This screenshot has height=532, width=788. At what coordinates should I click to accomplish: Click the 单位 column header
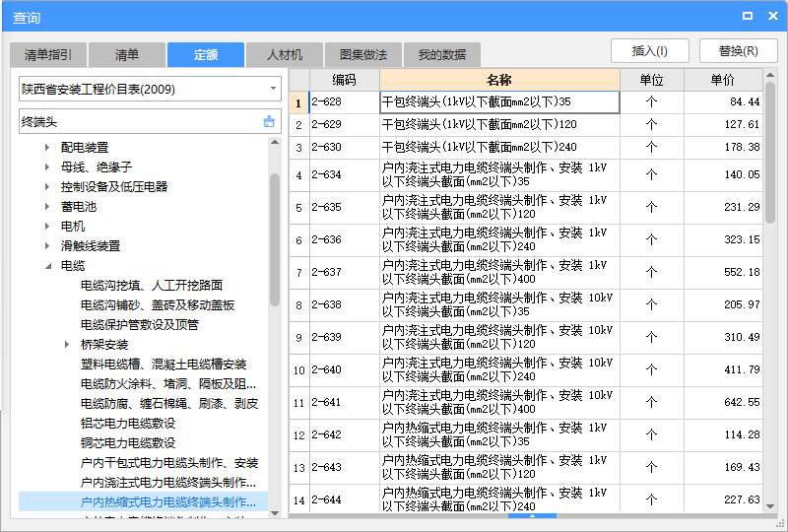[652, 80]
